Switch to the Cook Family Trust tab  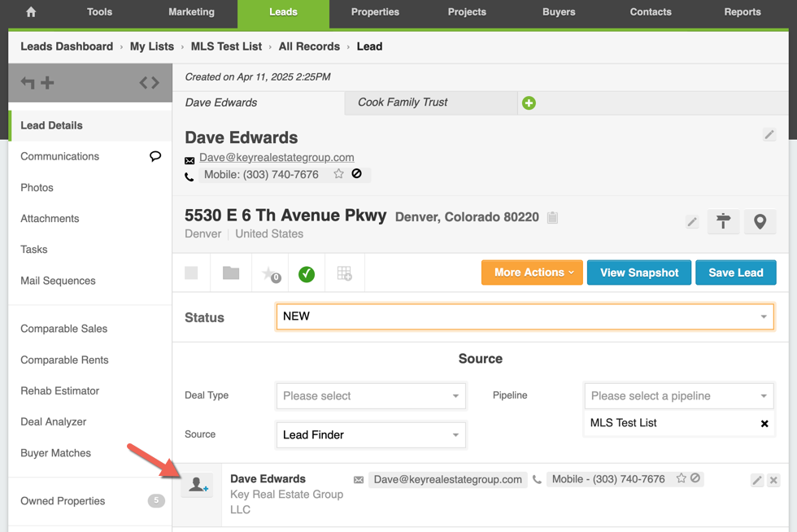coord(403,102)
